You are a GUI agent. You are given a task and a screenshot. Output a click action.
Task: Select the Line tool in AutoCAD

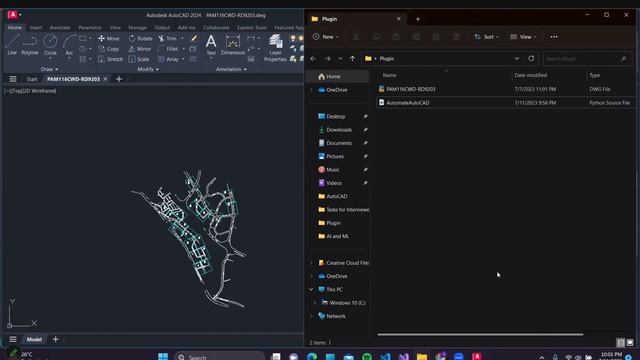[12, 45]
